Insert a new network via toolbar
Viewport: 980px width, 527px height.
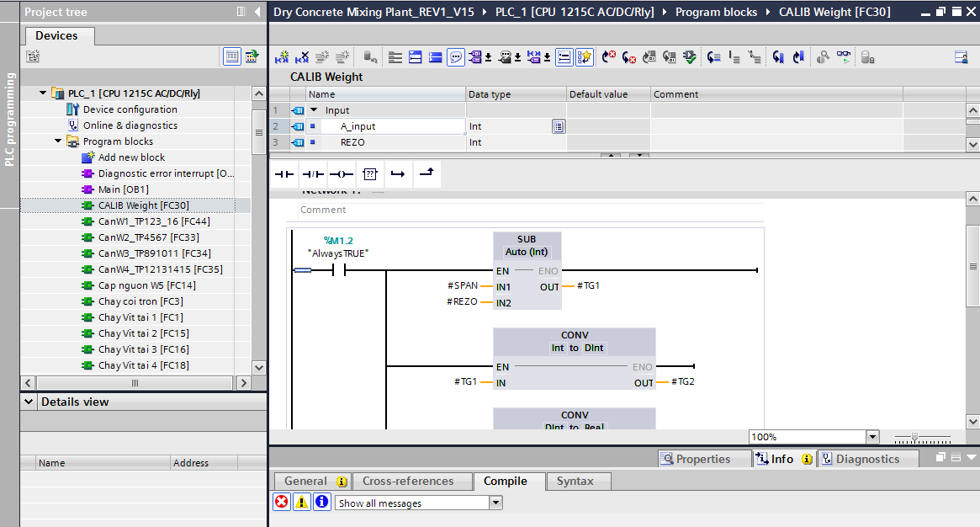coord(282,57)
